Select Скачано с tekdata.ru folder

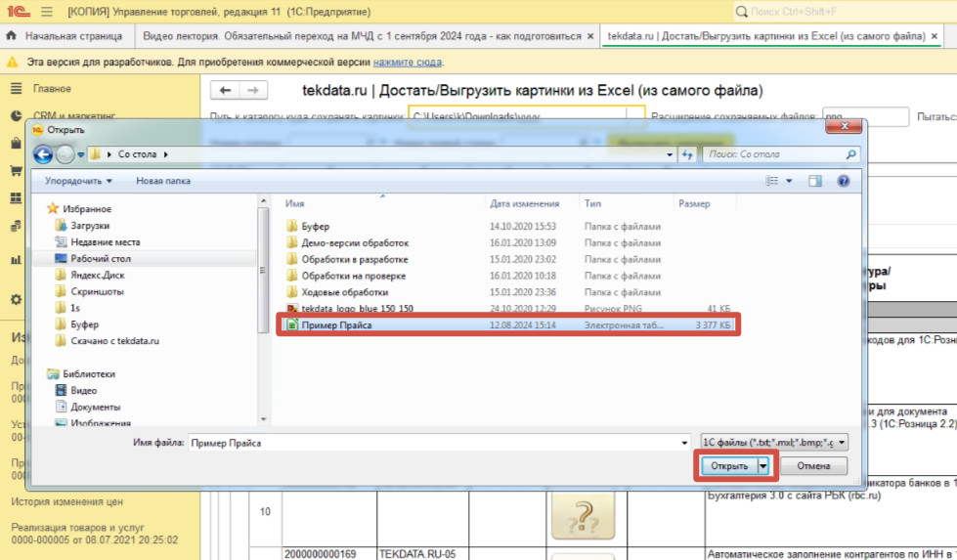pos(114,340)
